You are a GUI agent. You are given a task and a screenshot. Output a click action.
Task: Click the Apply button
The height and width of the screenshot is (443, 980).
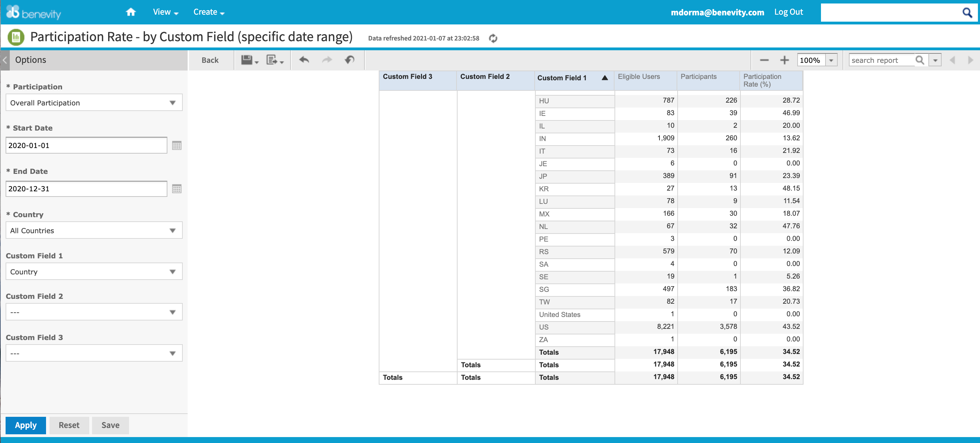click(26, 425)
